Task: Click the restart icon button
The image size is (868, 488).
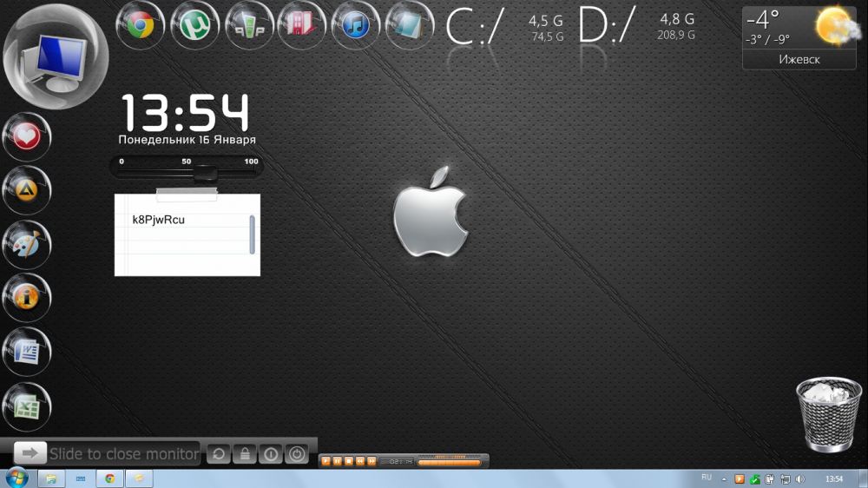Action: tap(219, 454)
